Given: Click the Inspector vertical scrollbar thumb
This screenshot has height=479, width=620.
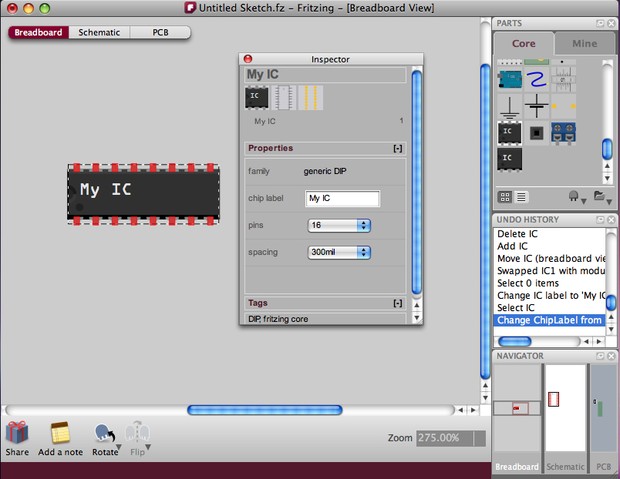Looking at the screenshot, I should pyautogui.click(x=417, y=182).
